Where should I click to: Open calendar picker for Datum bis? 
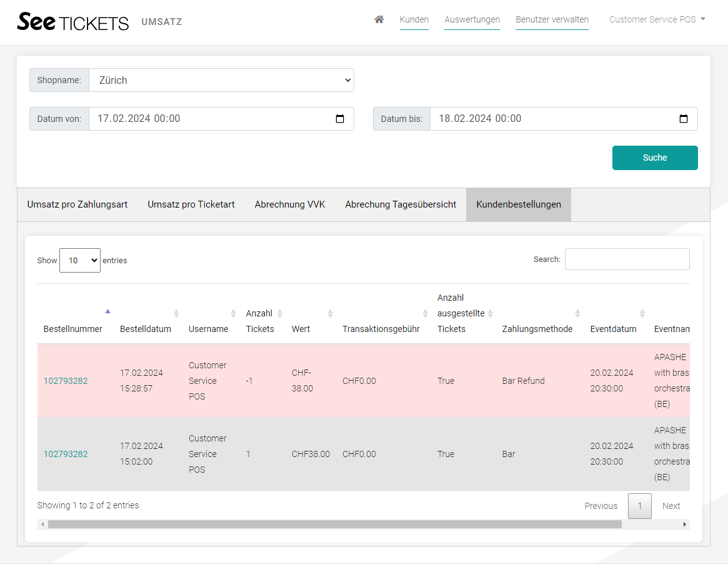(x=684, y=119)
